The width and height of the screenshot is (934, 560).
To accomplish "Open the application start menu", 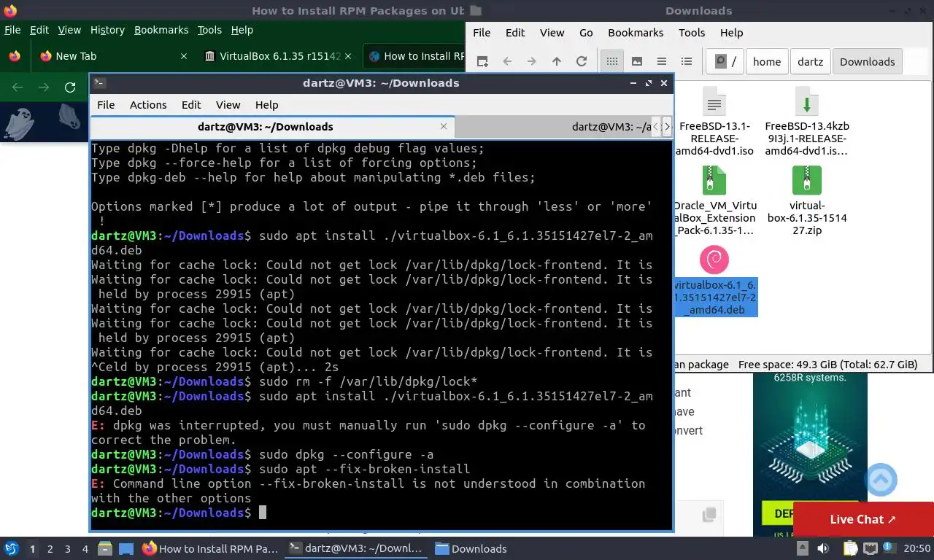I will click(x=11, y=548).
